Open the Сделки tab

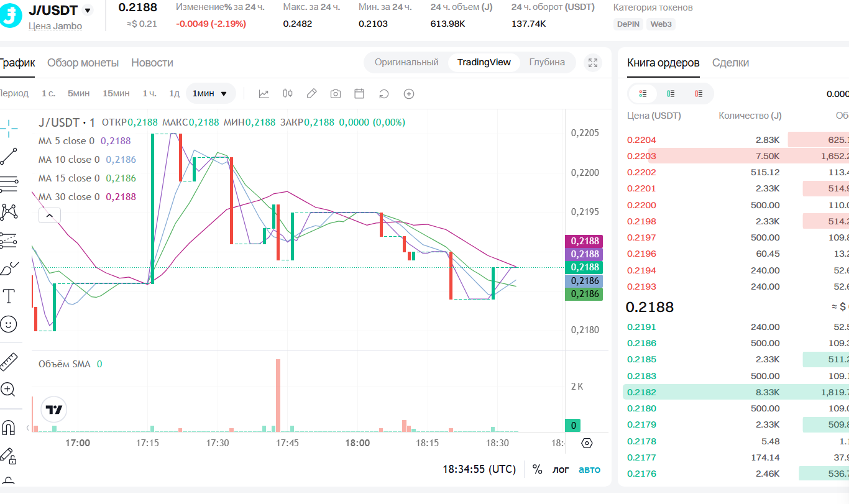[x=730, y=63]
